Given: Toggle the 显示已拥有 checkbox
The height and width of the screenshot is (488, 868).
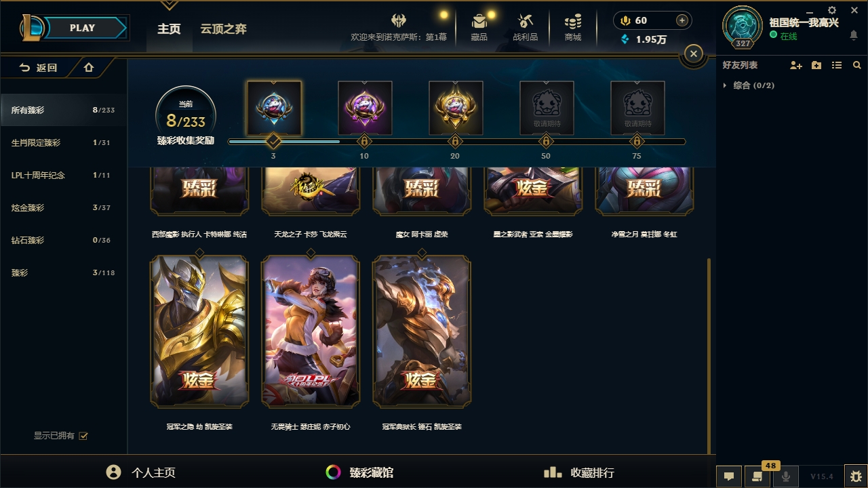Looking at the screenshot, I should click(x=83, y=436).
